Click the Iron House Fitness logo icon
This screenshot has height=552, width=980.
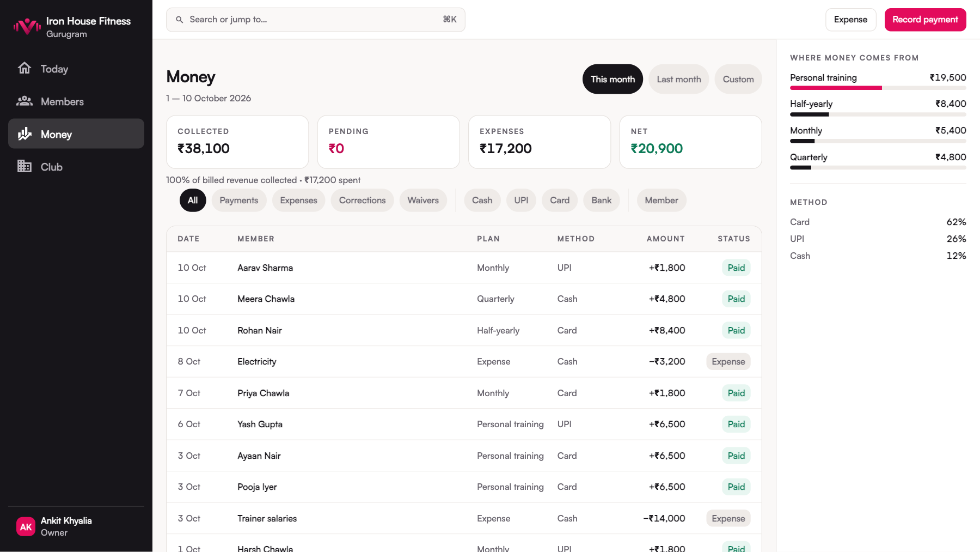(27, 27)
